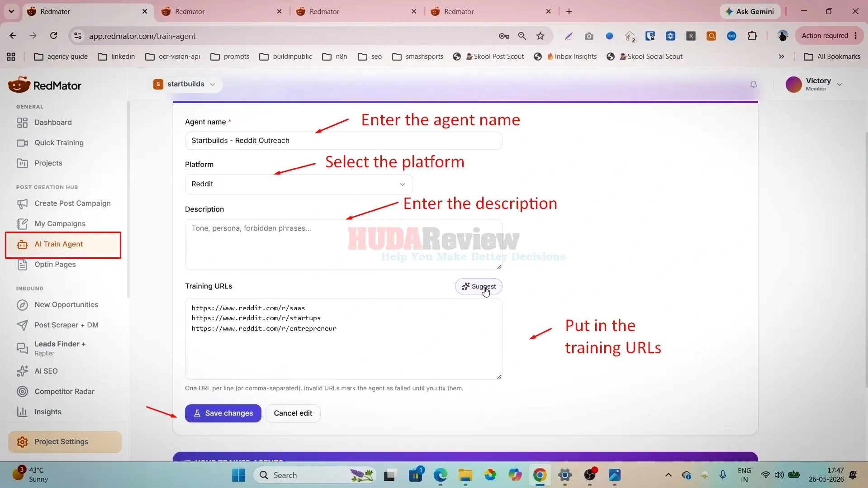Open the Windows Start menu
This screenshot has width=868, height=488.
coord(238,475)
